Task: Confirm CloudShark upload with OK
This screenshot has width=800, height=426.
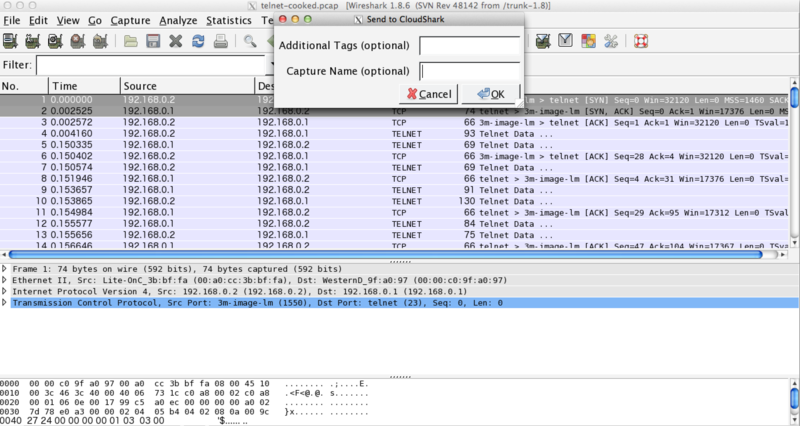Action: point(490,94)
